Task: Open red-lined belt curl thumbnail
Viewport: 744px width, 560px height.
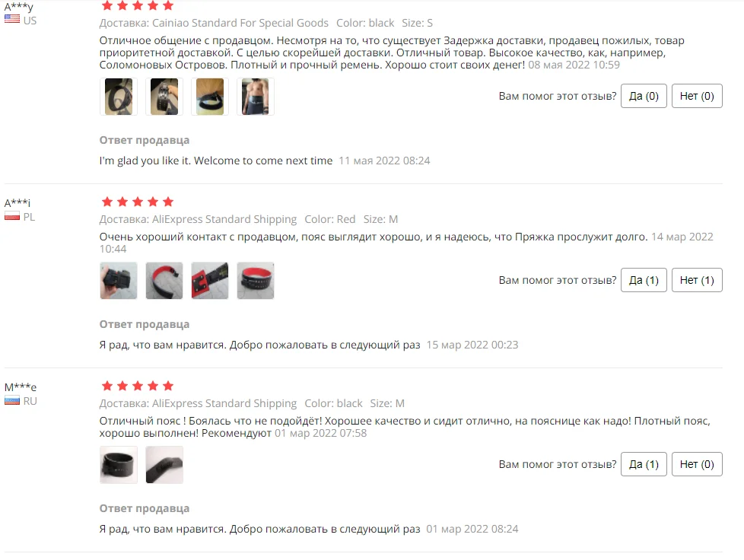Action: click(x=164, y=281)
